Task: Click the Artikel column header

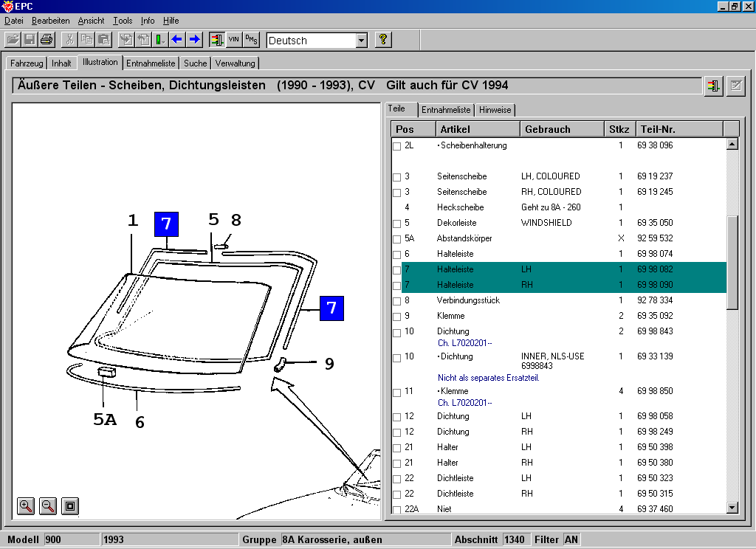Action: pos(478,129)
